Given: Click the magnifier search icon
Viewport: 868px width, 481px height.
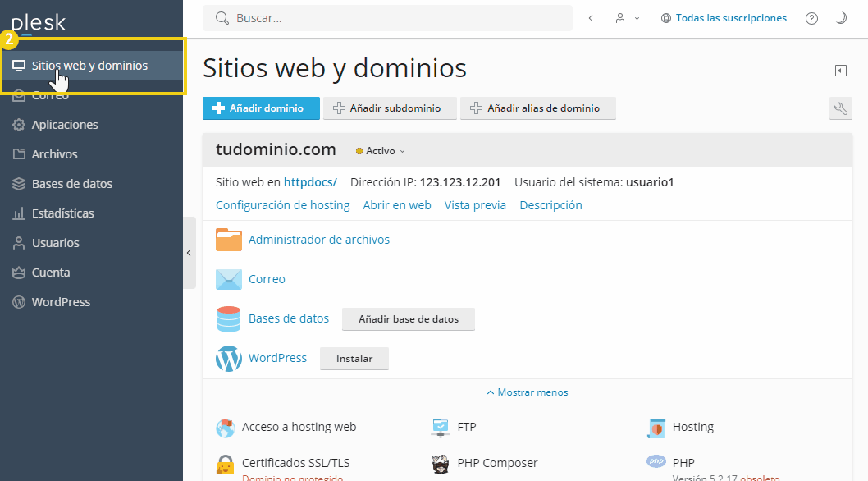Looking at the screenshot, I should [x=222, y=18].
